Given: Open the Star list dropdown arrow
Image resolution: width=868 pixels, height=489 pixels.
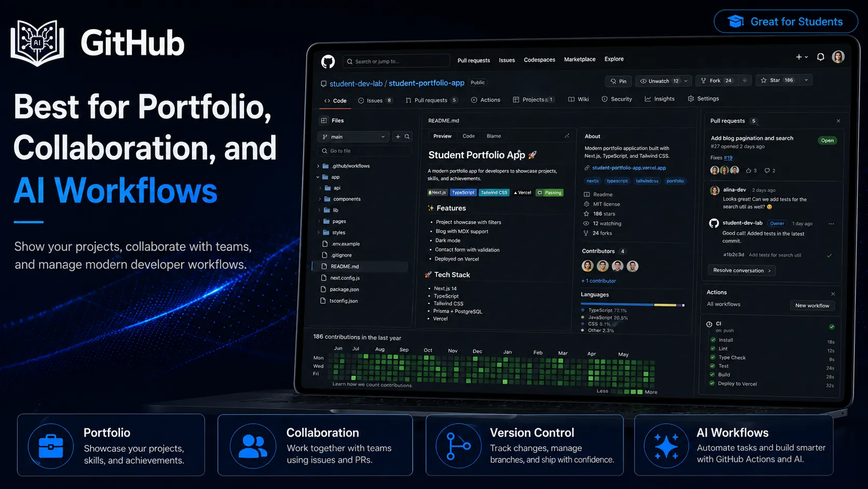Looking at the screenshot, I should point(806,80).
